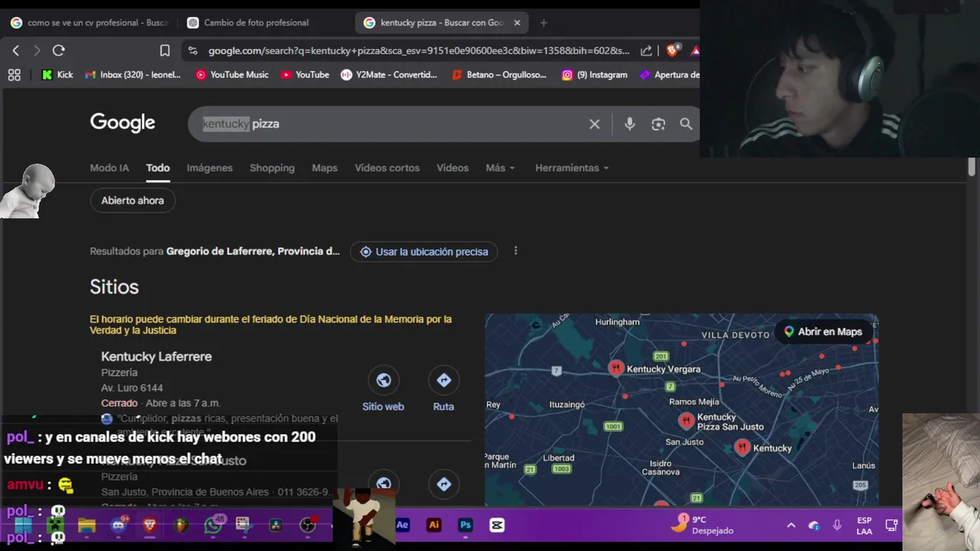Image resolution: width=980 pixels, height=551 pixels.
Task: Open a new browser tab
Action: 544,23
